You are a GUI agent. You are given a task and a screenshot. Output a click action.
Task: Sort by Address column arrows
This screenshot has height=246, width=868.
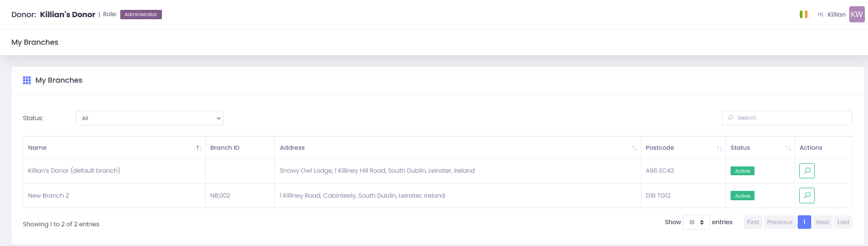634,148
